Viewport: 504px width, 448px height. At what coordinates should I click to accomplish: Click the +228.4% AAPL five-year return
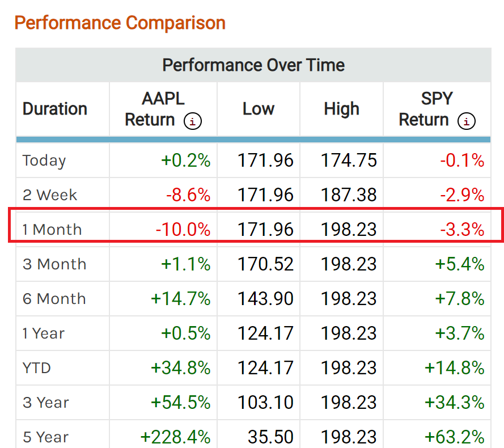point(175,437)
